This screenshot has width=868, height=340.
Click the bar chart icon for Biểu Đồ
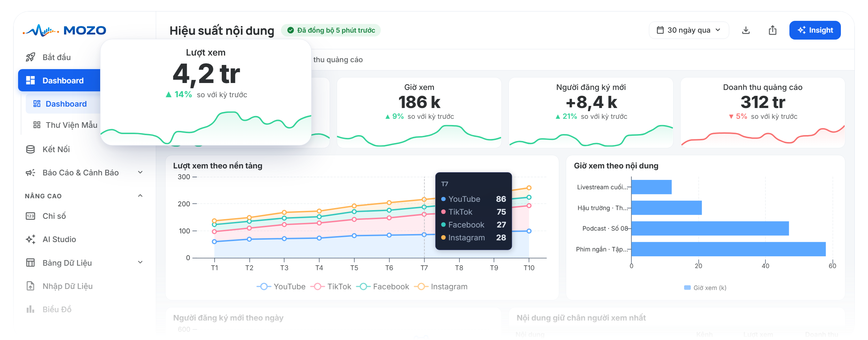tap(31, 309)
